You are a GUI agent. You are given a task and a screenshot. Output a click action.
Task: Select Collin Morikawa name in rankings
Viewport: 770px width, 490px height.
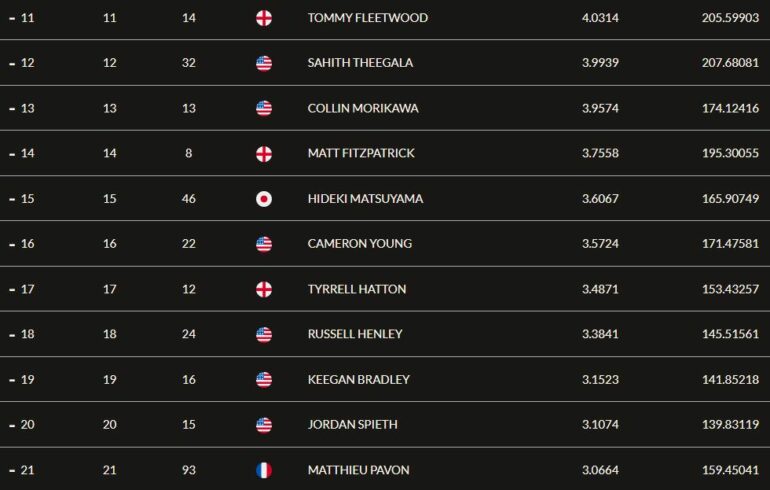363,108
